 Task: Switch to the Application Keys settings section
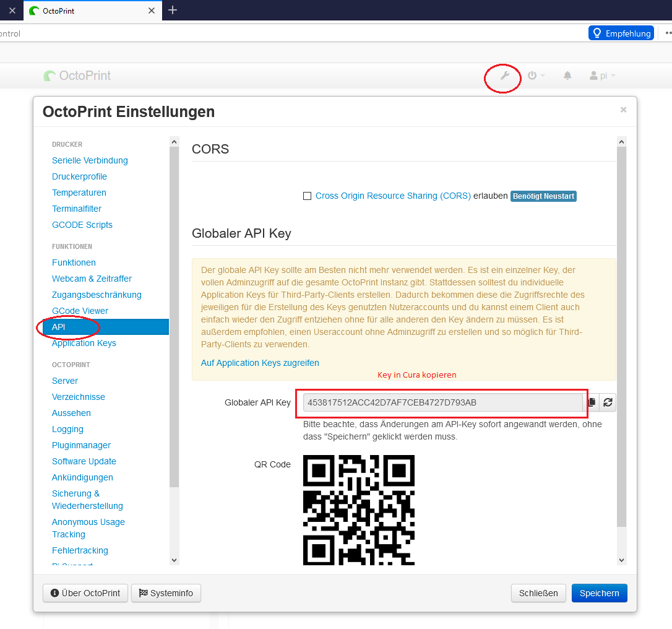[84, 342]
